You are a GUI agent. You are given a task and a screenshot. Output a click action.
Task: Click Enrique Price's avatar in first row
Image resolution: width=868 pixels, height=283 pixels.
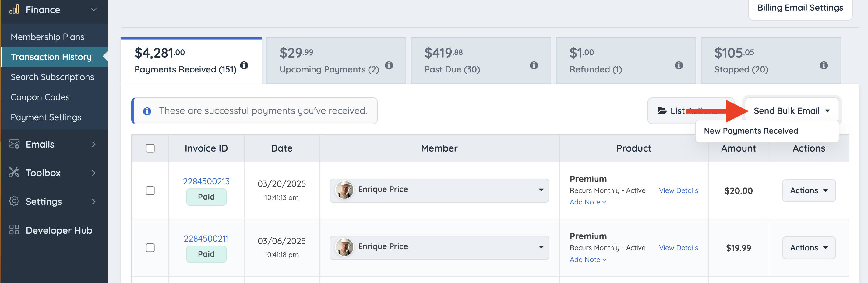point(344,190)
